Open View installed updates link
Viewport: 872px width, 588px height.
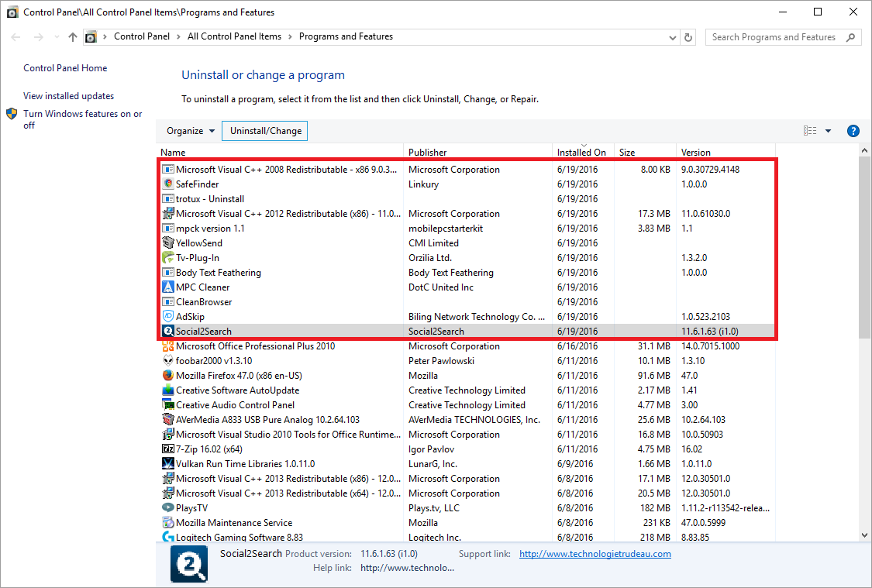point(68,96)
